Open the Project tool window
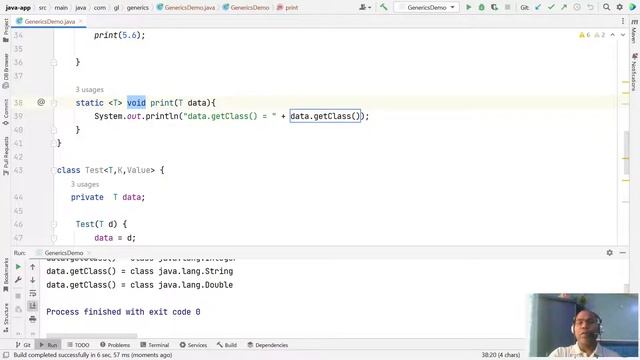The image size is (640, 360). pos(6,31)
